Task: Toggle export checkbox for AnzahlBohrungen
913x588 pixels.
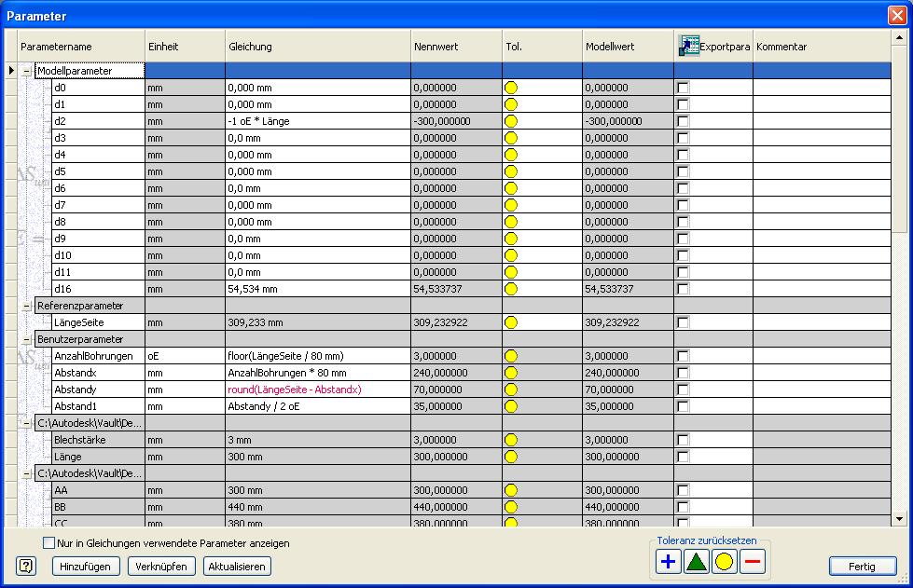Action: (x=683, y=356)
